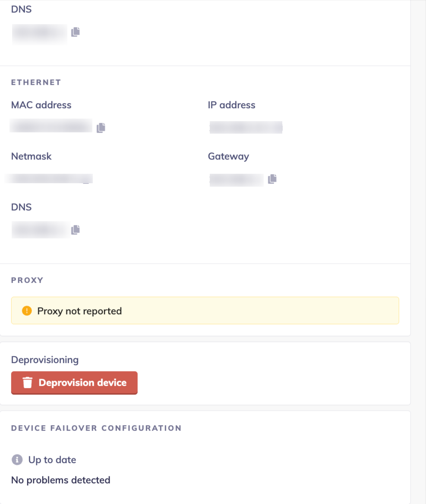The width and height of the screenshot is (426, 504).
Task: Click the trash can icon
Action: pyautogui.click(x=28, y=383)
